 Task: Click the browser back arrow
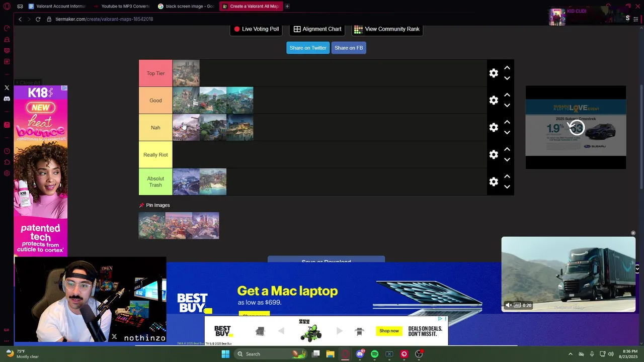20,19
